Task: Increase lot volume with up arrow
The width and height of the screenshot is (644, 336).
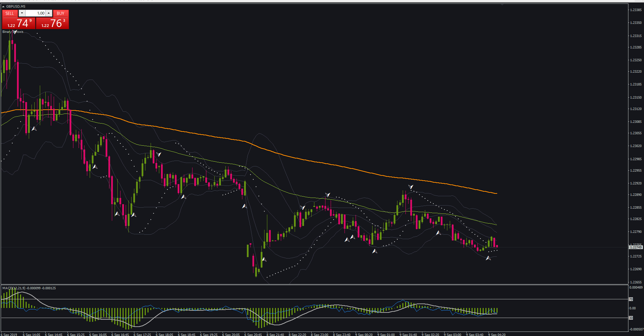Action: pyautogui.click(x=49, y=13)
